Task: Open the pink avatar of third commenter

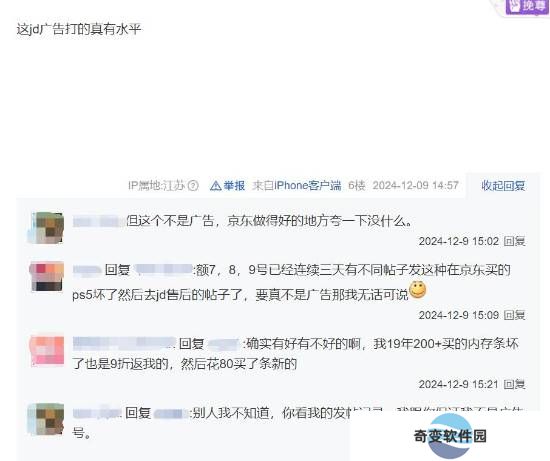Action: 47,351
